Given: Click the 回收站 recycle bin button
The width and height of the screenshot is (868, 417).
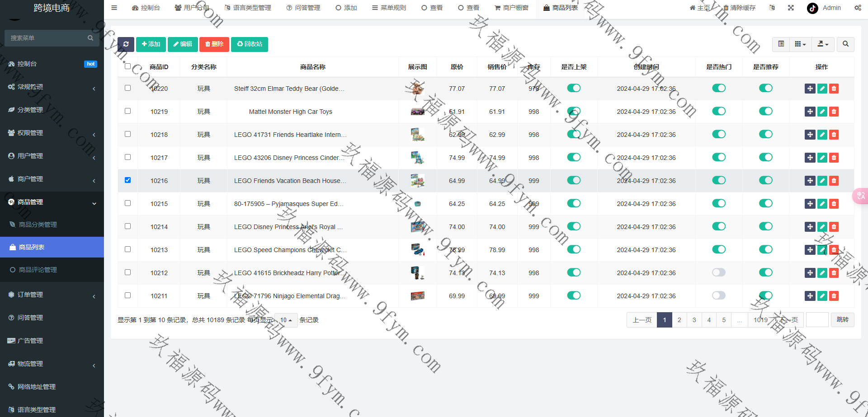Looking at the screenshot, I should 250,44.
